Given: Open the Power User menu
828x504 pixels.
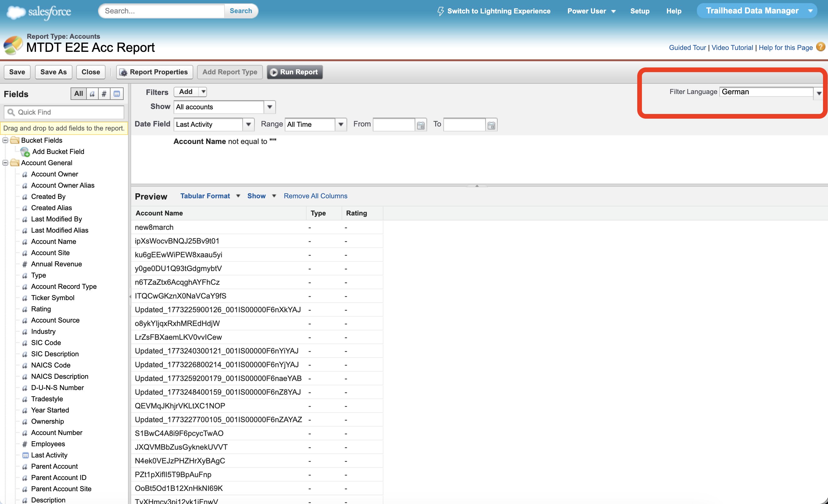Looking at the screenshot, I should click(591, 11).
